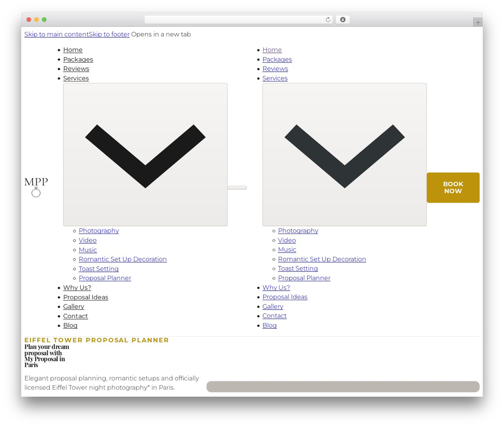This screenshot has width=504, height=427.
Task: Open Video under black menu Services
Action: coord(87,240)
